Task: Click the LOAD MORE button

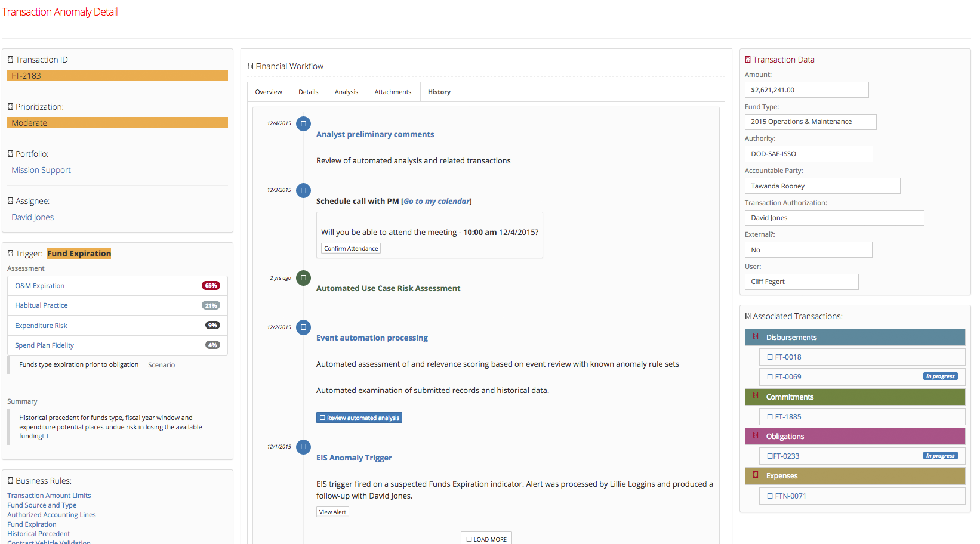Action: pyautogui.click(x=486, y=539)
